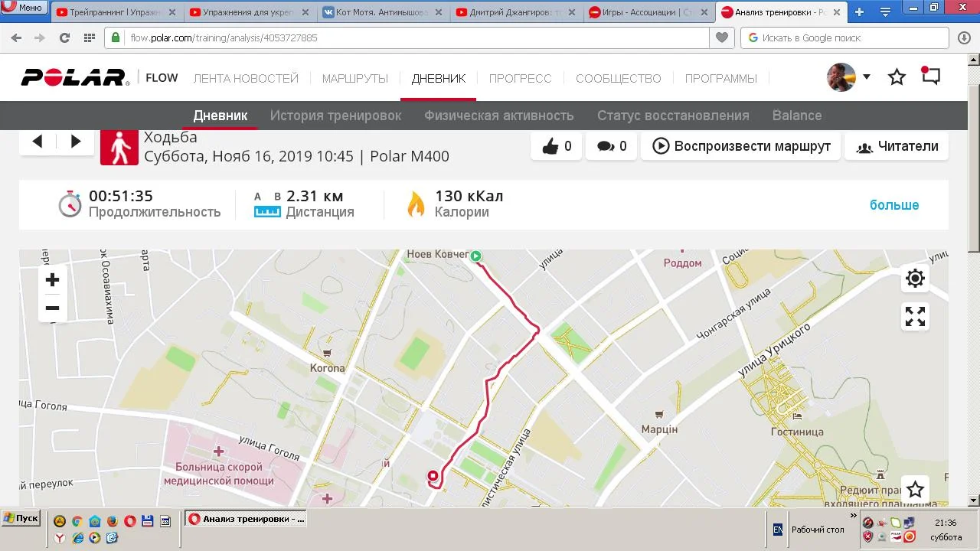Viewport: 980px width, 551px height.
Task: Click the red route end marker
Action: click(x=433, y=476)
